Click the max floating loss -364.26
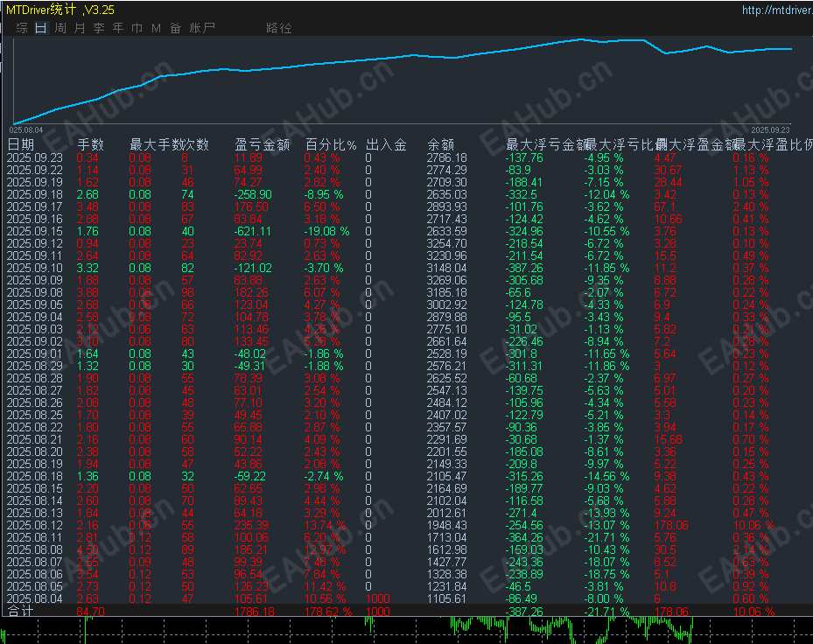The width and height of the screenshot is (813, 644). tap(524, 537)
